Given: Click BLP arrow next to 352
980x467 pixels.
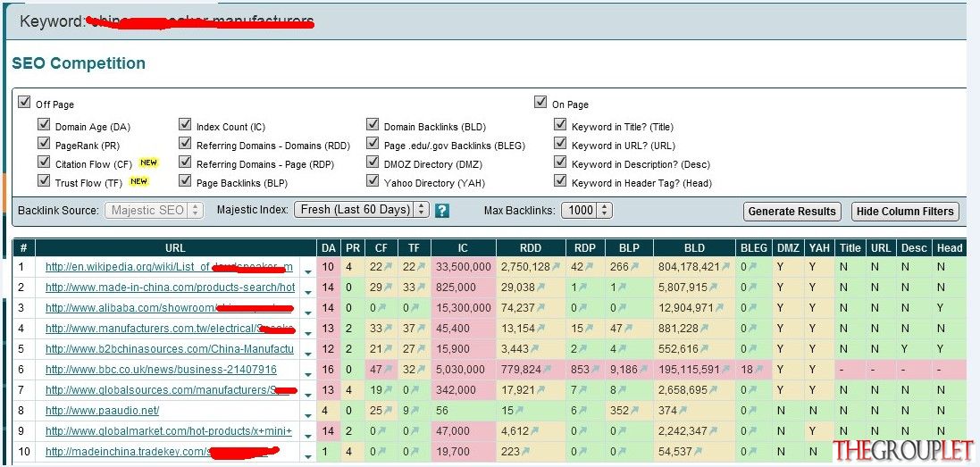Looking at the screenshot, I should [636, 411].
